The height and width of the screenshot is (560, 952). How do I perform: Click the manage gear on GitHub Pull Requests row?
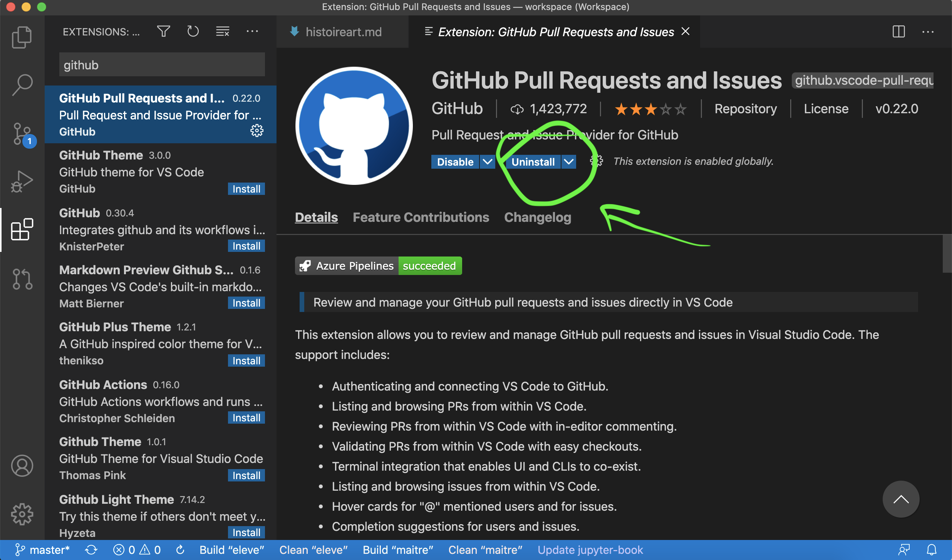[257, 131]
